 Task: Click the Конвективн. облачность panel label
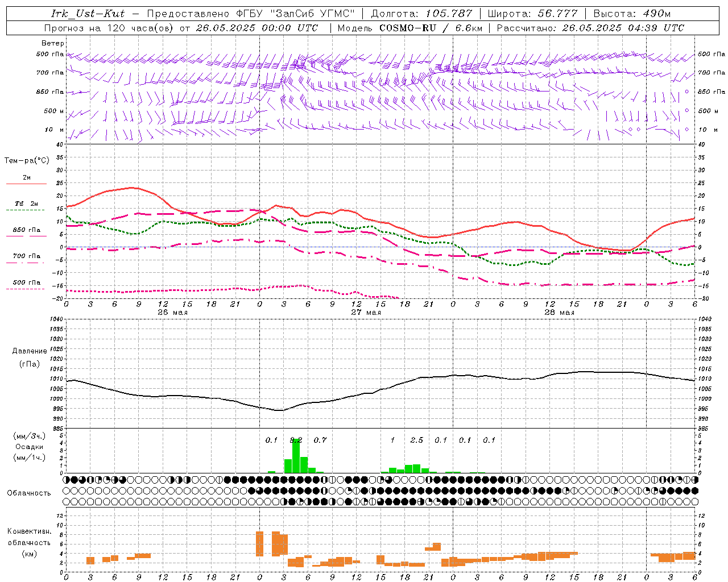29,537
